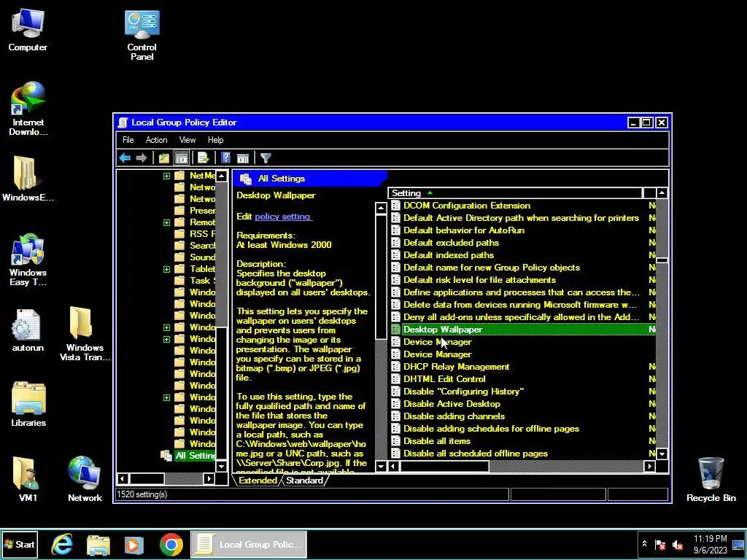Click the settings list scroll-right arrow
Viewport: 747px width, 560px height.
point(649,466)
